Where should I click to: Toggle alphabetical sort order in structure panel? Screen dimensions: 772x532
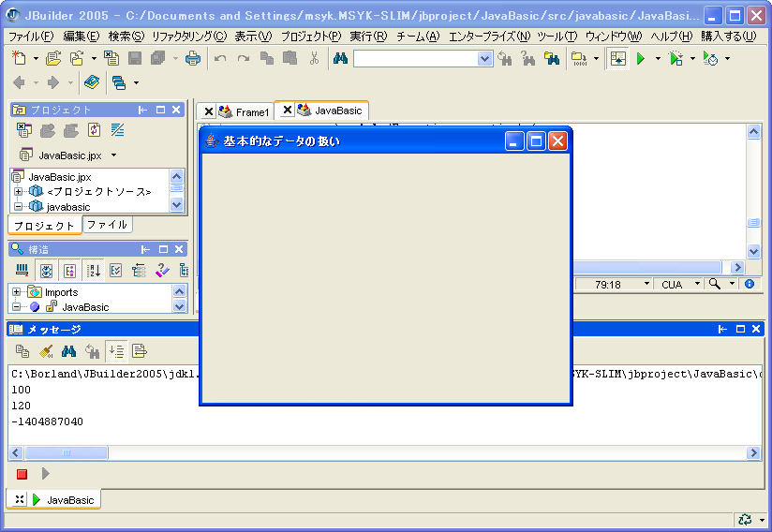[94, 271]
